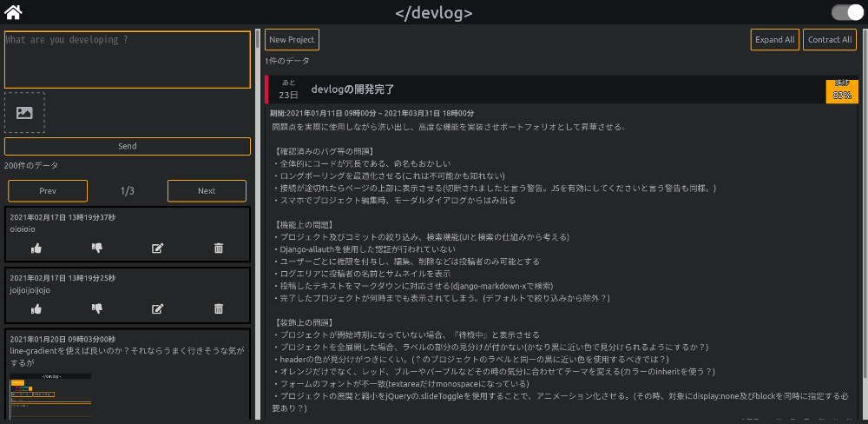The height and width of the screenshot is (424, 868).
Task: Create a project with New Project
Action: (x=292, y=40)
